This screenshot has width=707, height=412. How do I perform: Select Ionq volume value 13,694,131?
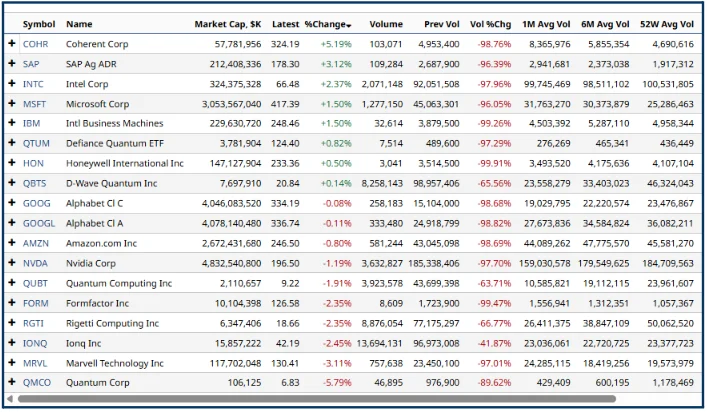[x=379, y=343]
